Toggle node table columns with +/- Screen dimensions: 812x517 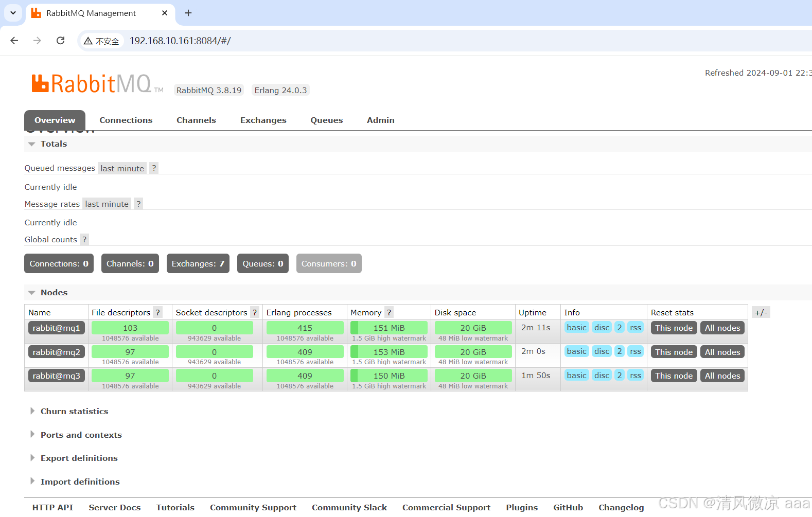[761, 312]
